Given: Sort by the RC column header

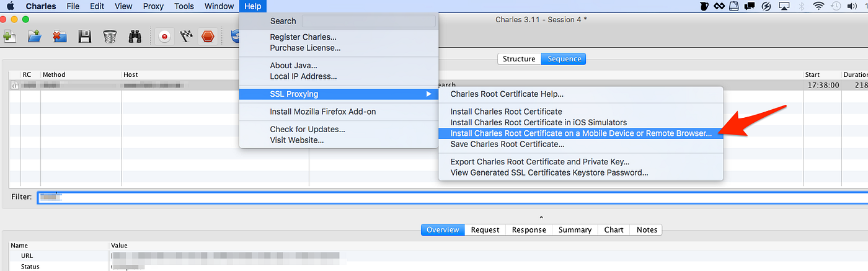Looking at the screenshot, I should click(30, 75).
